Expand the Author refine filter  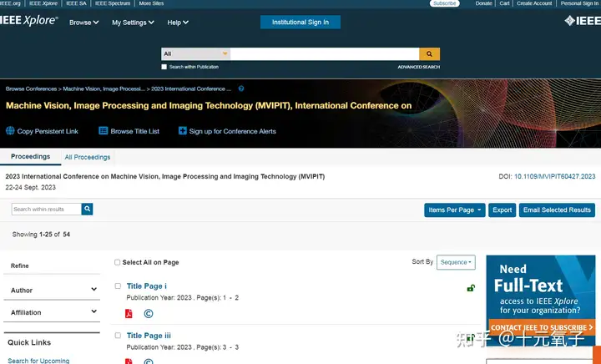(x=52, y=290)
